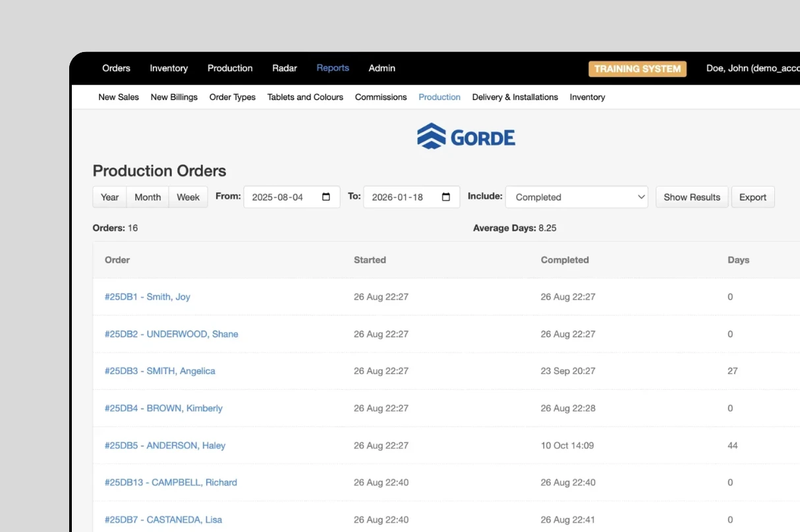Select started time in Smith, Joy row
The image size is (800, 532).
click(x=381, y=297)
